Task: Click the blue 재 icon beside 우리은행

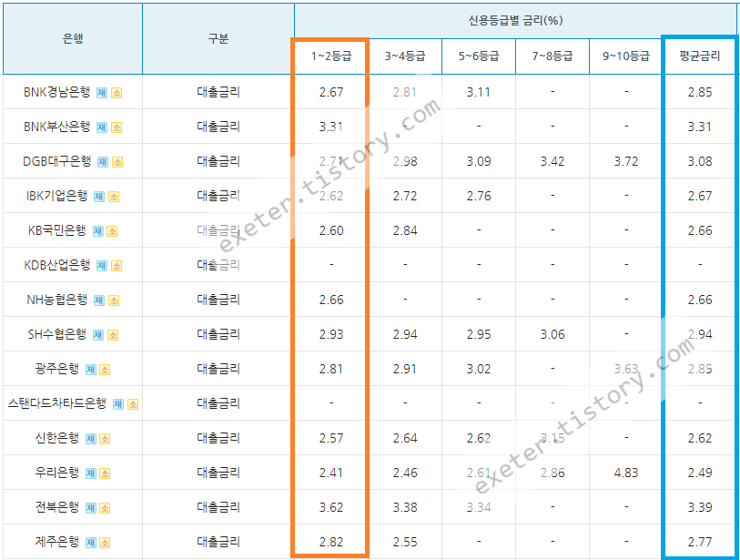Action: click(91, 473)
